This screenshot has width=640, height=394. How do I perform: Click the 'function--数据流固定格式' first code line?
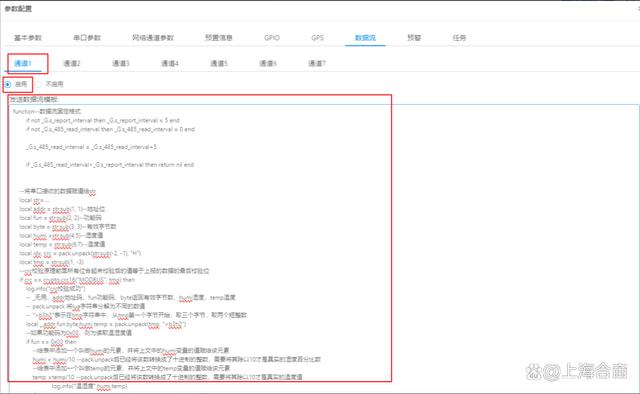(x=47, y=111)
